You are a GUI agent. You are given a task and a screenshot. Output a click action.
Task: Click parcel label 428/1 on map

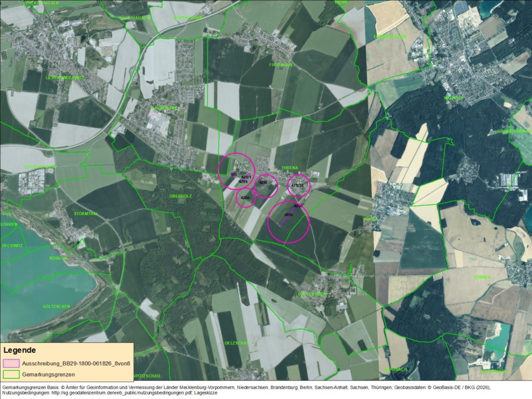click(x=246, y=177)
